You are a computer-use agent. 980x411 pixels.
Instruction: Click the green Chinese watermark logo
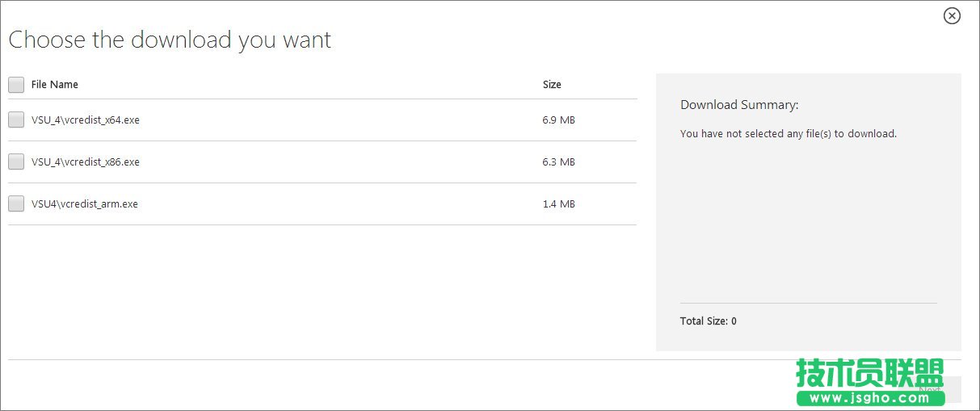click(x=869, y=372)
